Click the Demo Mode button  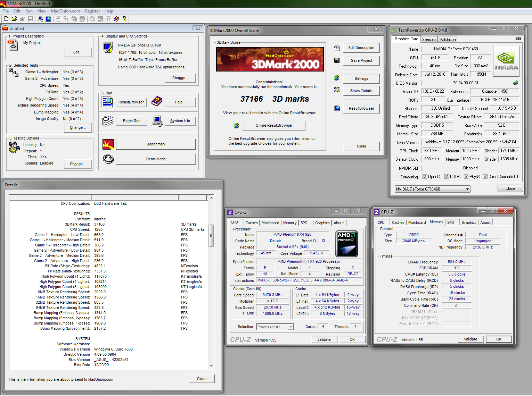156,159
